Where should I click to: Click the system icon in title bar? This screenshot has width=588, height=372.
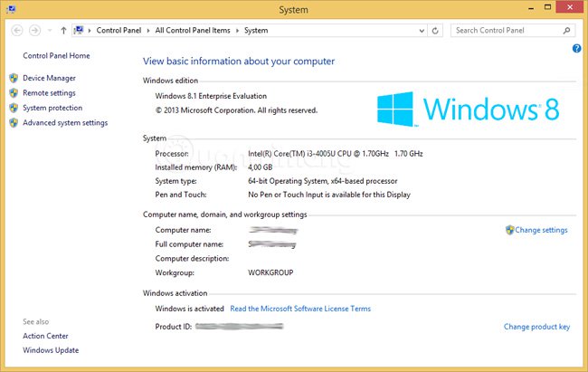pyautogui.click(x=11, y=9)
